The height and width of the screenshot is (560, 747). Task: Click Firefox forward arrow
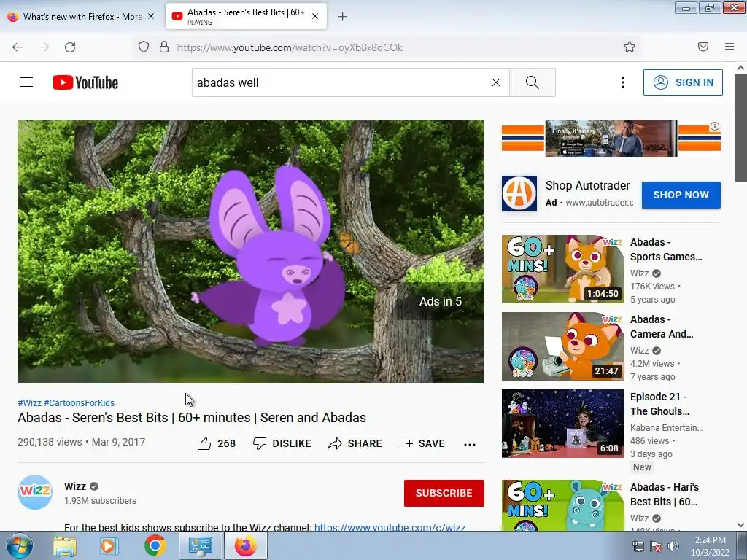pyautogui.click(x=44, y=47)
